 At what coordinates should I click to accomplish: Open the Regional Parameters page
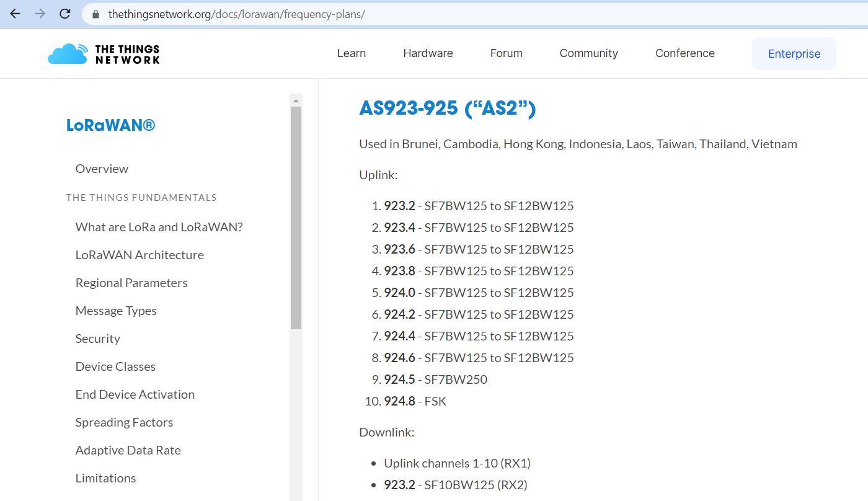(x=131, y=283)
